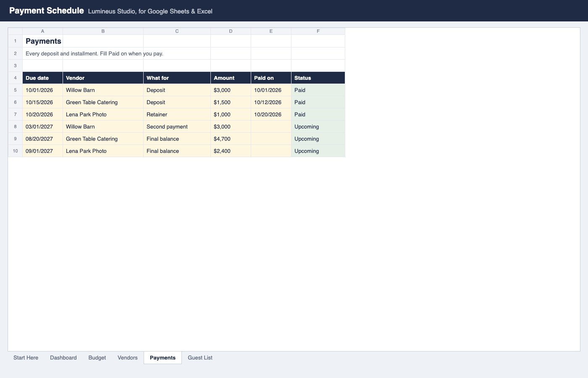
Task: Click the Status header cell
Action: tap(318, 78)
